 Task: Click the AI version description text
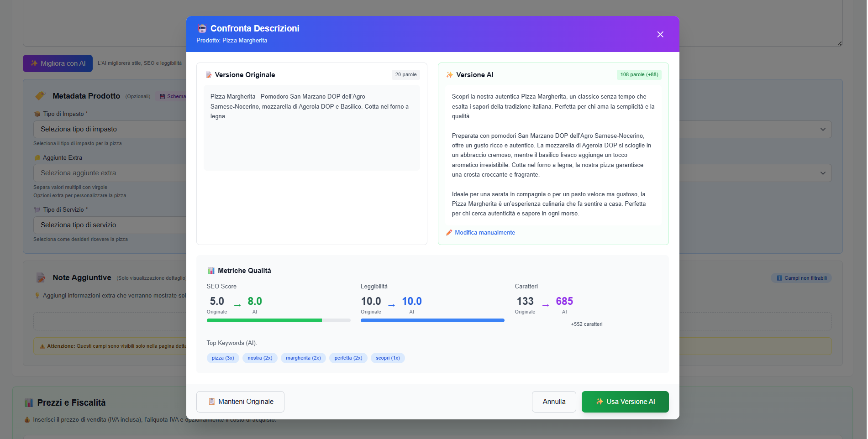[x=552, y=155]
